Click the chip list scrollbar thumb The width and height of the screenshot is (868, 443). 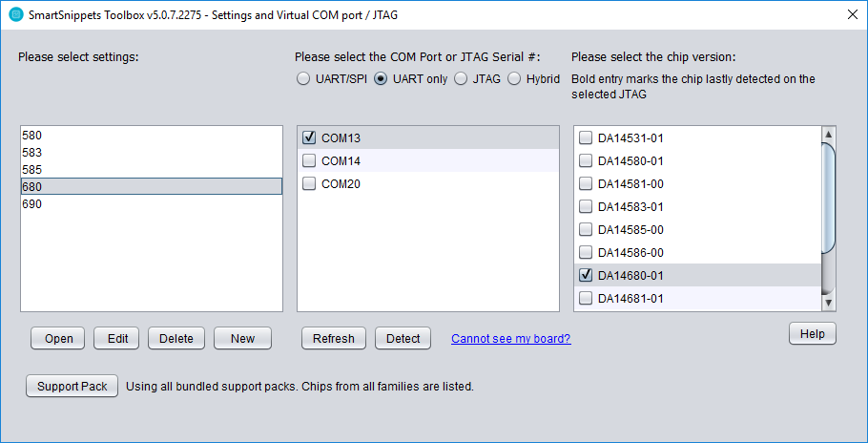tap(828, 199)
